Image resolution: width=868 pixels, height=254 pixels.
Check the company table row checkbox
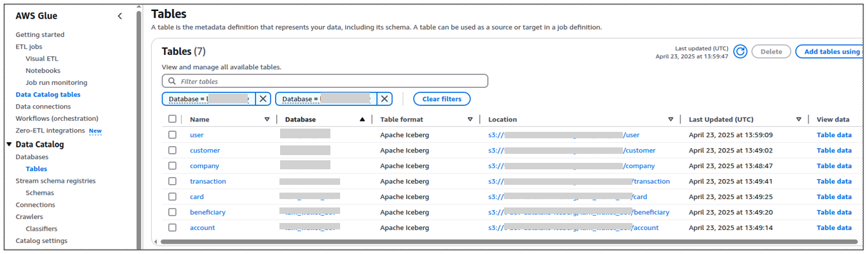pos(172,166)
